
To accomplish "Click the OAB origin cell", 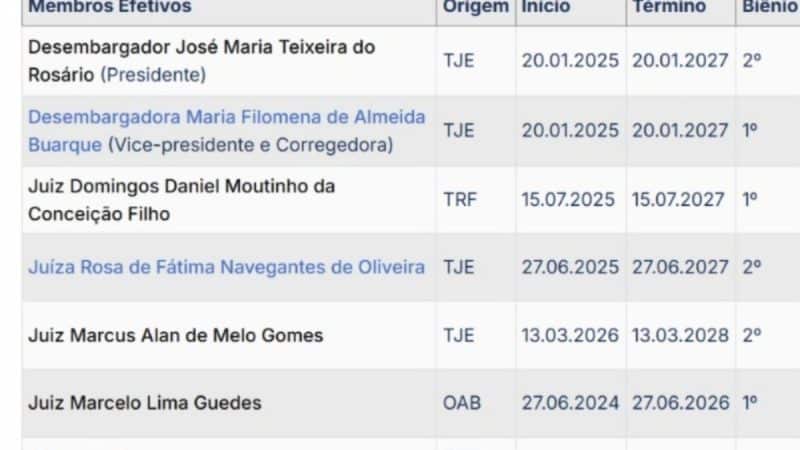I will (462, 403).
